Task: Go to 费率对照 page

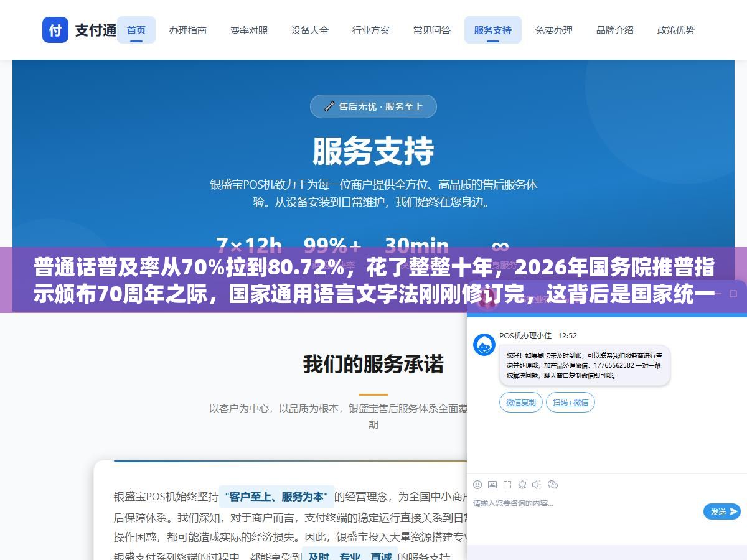Action: coord(249,30)
